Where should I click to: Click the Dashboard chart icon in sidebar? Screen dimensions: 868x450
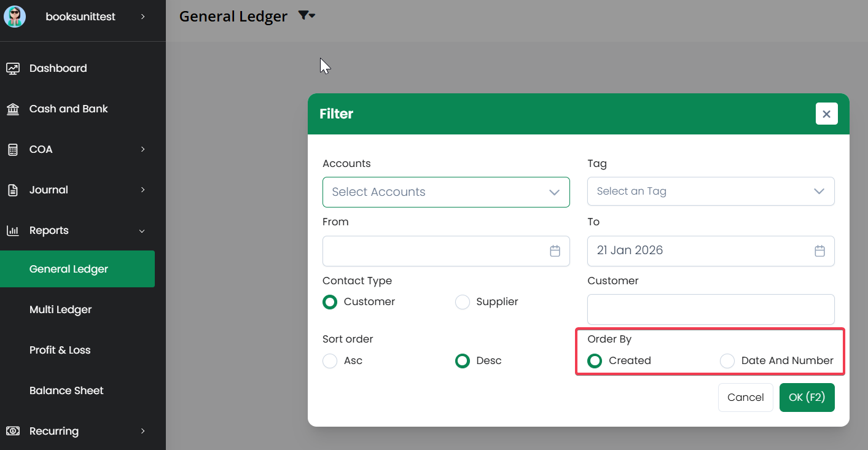click(13, 68)
